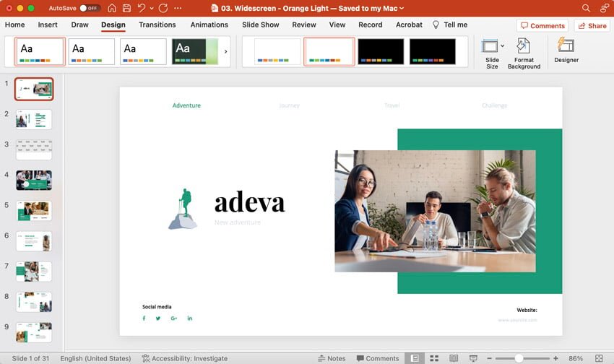Toggle the AutoSave switch
The image size is (614, 364).
[90, 8]
